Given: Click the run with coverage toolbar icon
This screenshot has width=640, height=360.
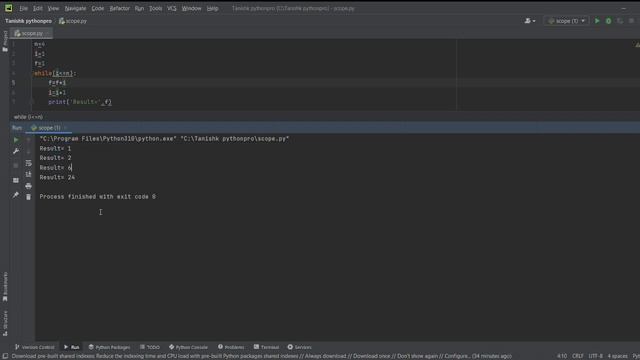Looking at the screenshot, I should (x=620, y=21).
